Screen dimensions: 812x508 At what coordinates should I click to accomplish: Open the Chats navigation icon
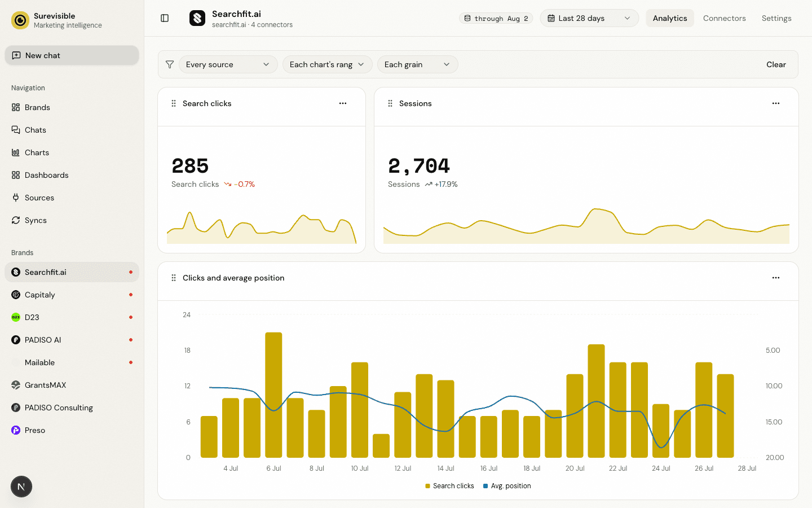pyautogui.click(x=16, y=130)
